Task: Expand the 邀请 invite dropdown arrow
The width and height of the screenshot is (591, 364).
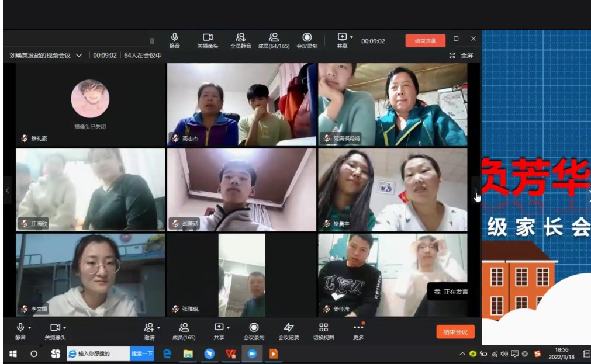Action: [158, 328]
